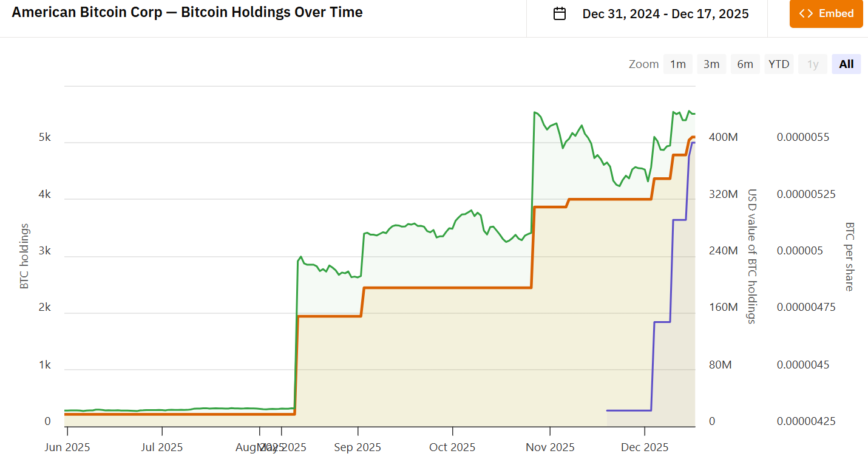Click the BTC per share axis title
This screenshot has width=868, height=462.
[x=849, y=256]
